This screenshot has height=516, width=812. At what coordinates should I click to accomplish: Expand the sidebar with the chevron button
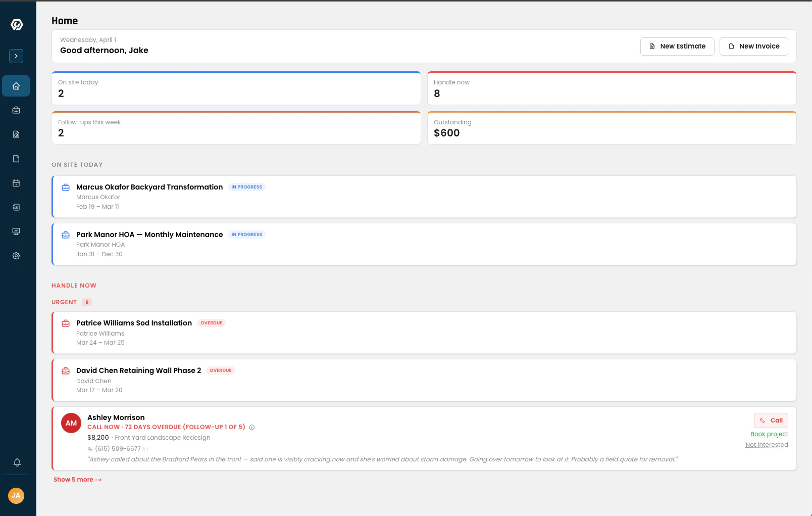click(16, 56)
